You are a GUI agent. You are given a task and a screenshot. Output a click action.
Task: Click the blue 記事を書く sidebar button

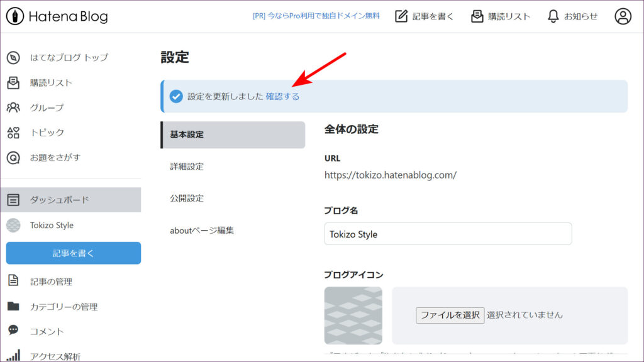74,253
